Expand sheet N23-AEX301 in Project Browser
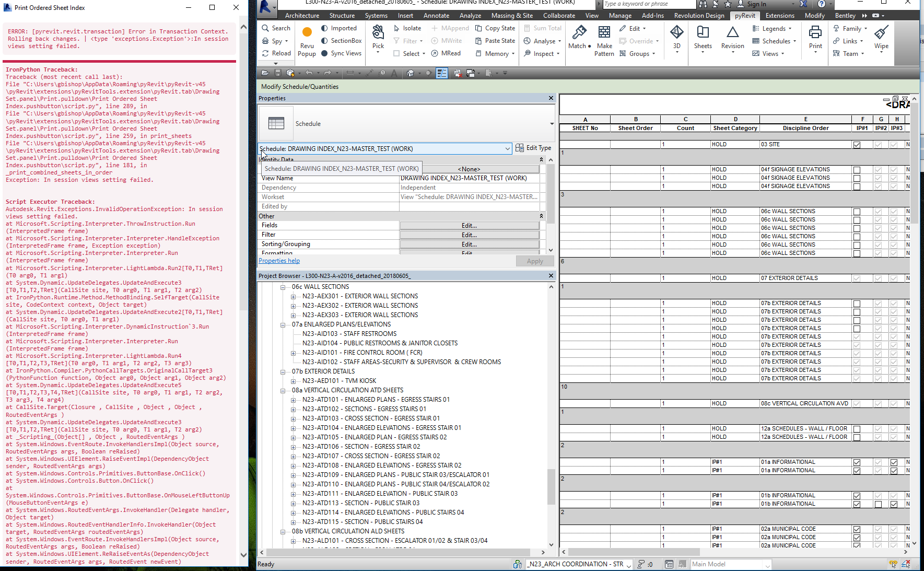924x571 pixels. coord(293,297)
